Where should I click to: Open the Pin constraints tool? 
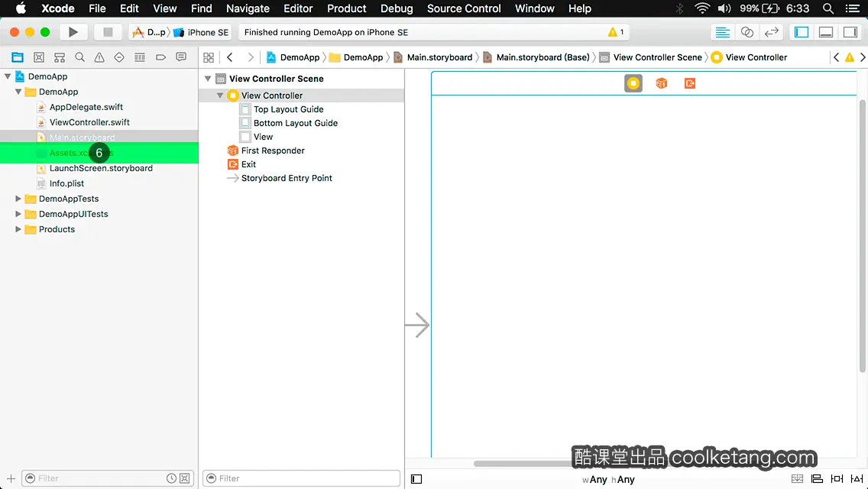pyautogui.click(x=837, y=479)
